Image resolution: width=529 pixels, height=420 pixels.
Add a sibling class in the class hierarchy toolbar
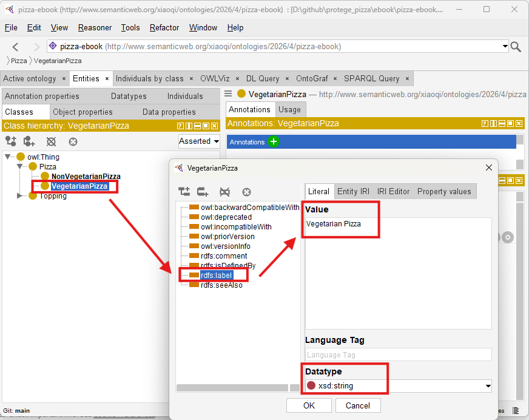coord(29,141)
